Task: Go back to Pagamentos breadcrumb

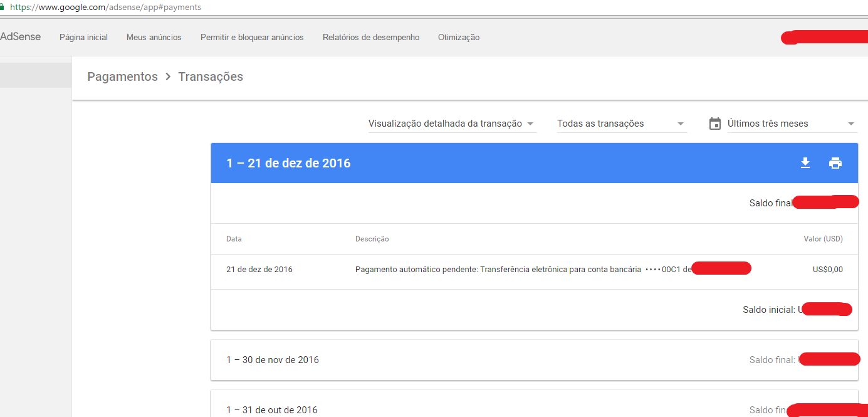Action: 122,77
